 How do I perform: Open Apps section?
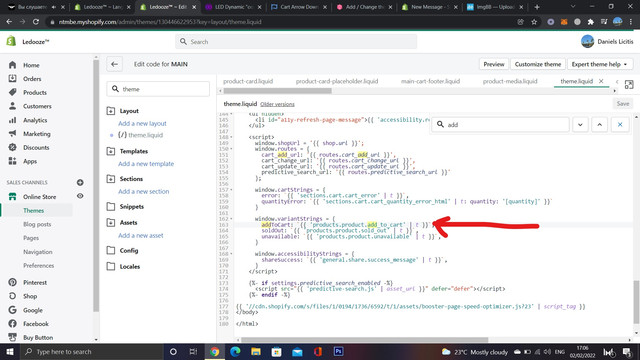pos(30,161)
